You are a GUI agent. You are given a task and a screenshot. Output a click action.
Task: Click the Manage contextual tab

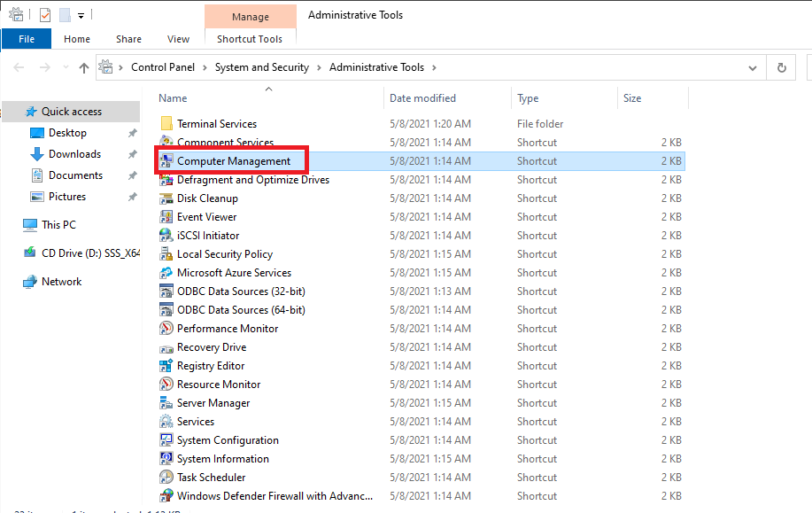(x=251, y=17)
